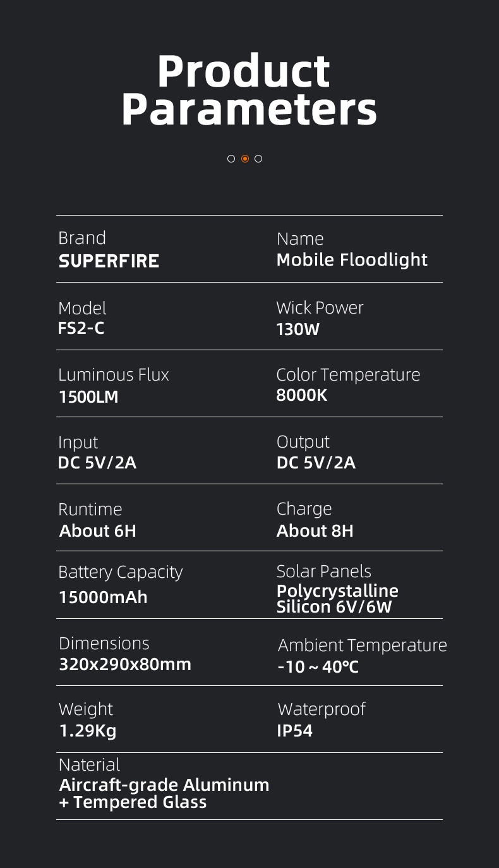Click the IP54 waterproof rating
The height and width of the screenshot is (868, 499).
[295, 731]
